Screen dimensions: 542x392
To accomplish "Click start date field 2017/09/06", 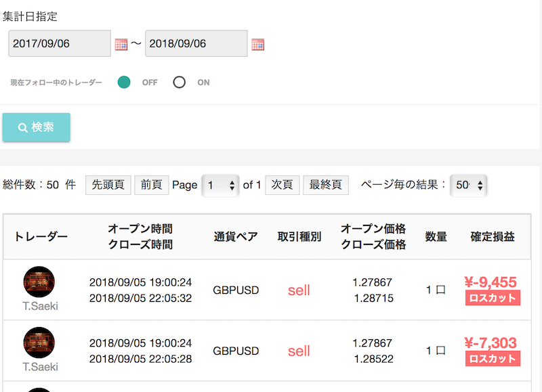I will click(x=60, y=44).
